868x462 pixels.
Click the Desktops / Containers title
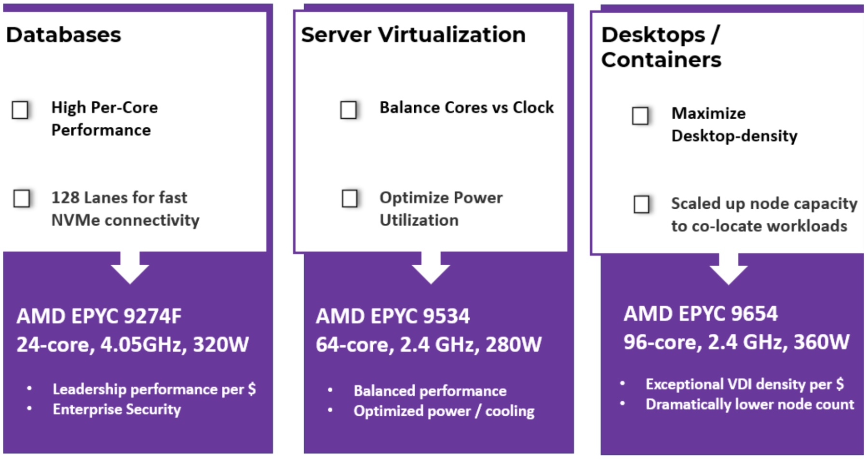coord(661,47)
